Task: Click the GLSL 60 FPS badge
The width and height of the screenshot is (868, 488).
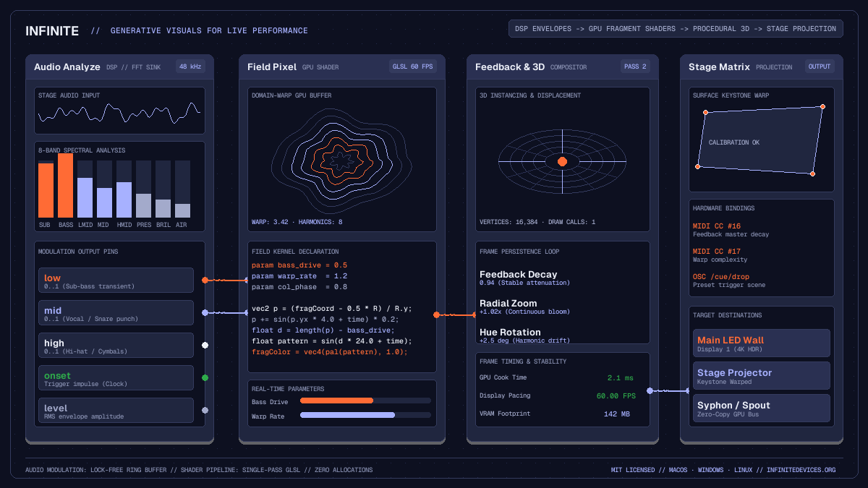Action: tap(412, 67)
